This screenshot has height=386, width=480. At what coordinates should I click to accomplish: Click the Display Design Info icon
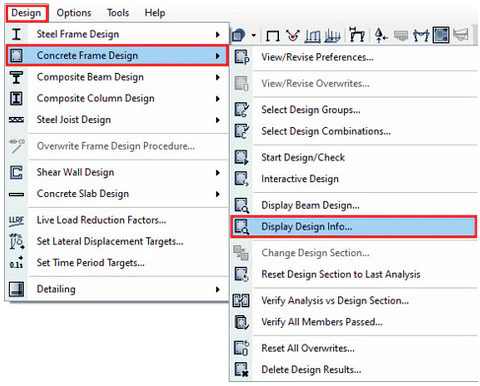point(242,227)
